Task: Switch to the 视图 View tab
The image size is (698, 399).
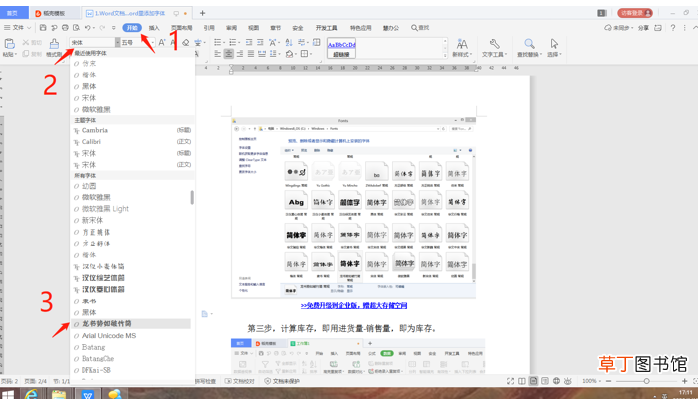Action: click(x=253, y=28)
